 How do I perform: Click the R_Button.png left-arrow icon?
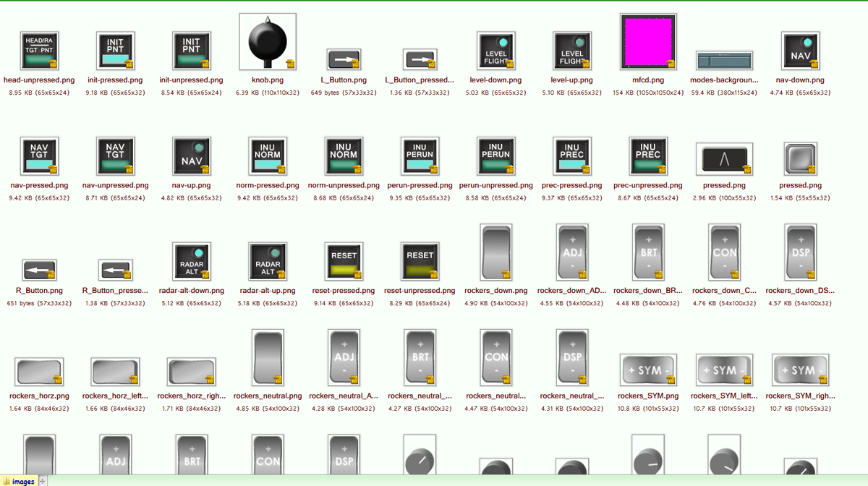(x=39, y=270)
